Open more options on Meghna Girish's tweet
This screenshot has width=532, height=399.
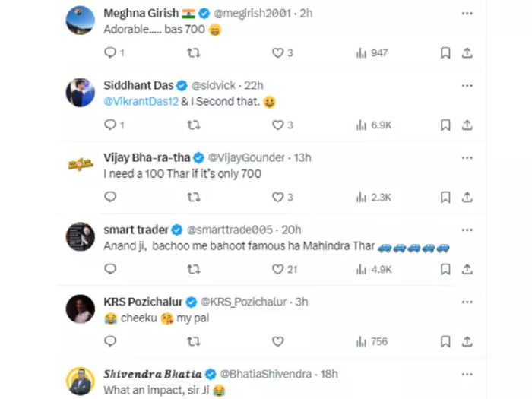(466, 13)
